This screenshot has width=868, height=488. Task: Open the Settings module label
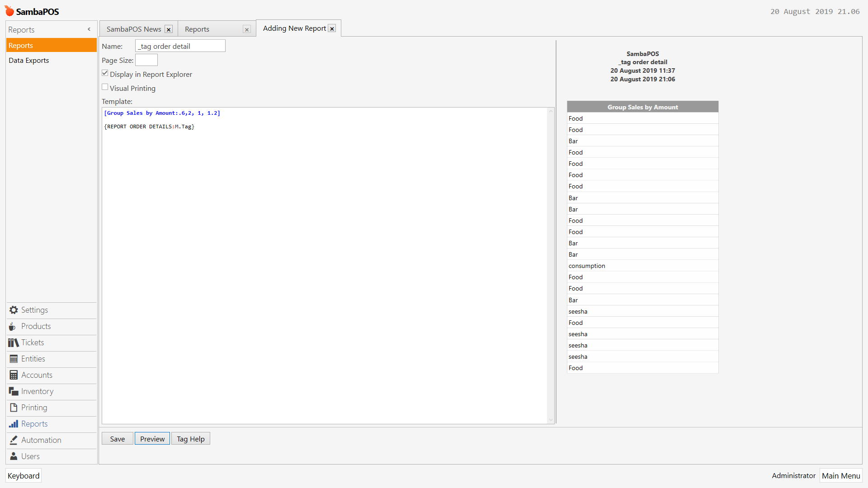[34, 310]
